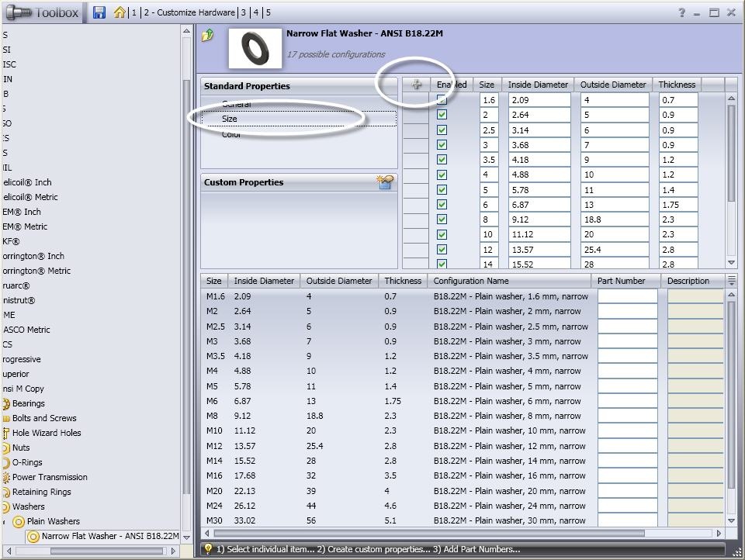Click the Nuts folder icon
Viewport: 745px width, 560px height.
[5, 448]
